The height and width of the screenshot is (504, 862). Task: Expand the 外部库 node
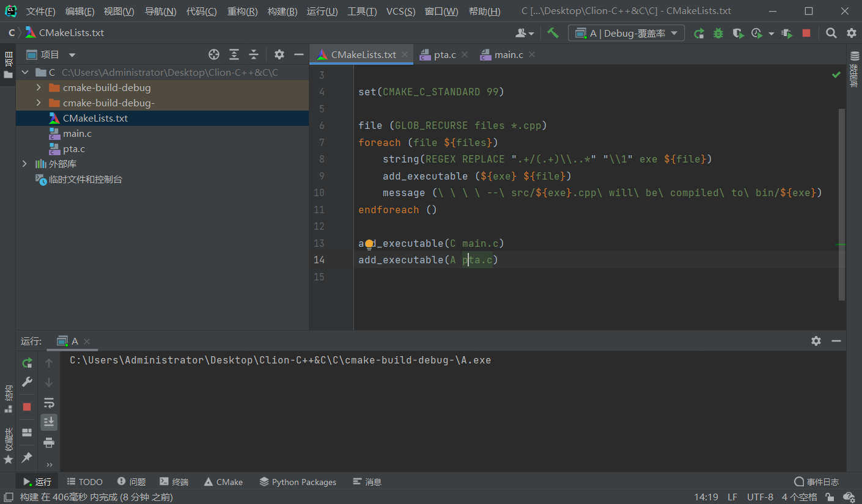click(24, 164)
